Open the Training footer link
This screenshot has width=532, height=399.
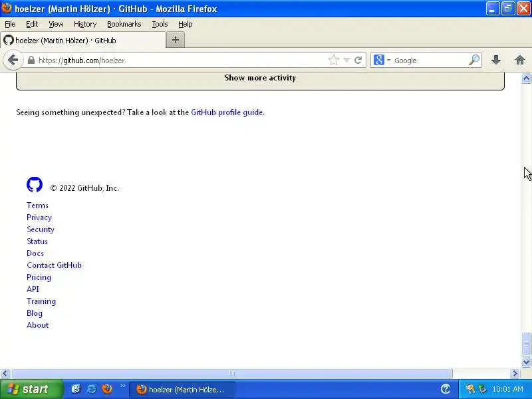pyautogui.click(x=41, y=301)
